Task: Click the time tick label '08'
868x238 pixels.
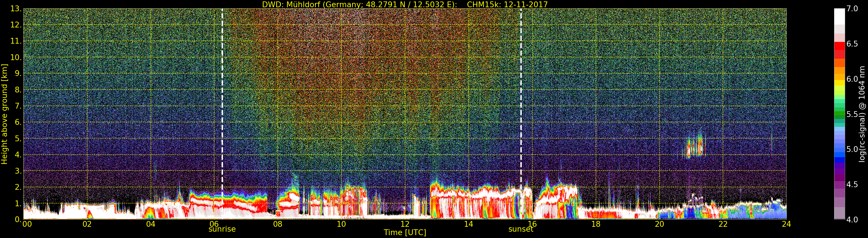Action: pyautogui.click(x=278, y=224)
